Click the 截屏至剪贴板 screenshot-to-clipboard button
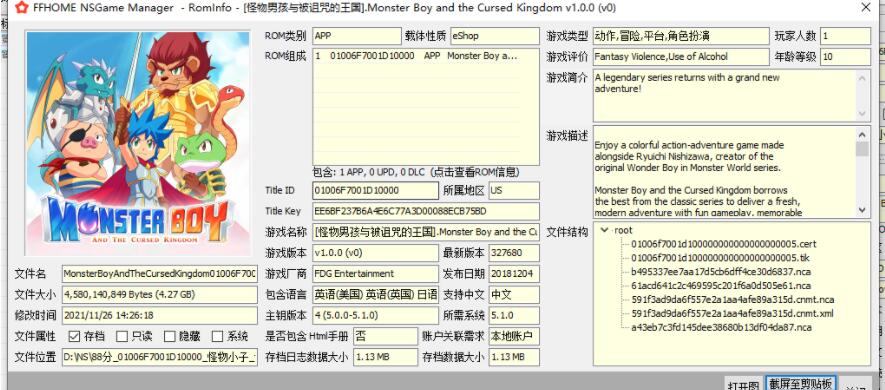Screen dimensions: 885x390 click(x=800, y=383)
